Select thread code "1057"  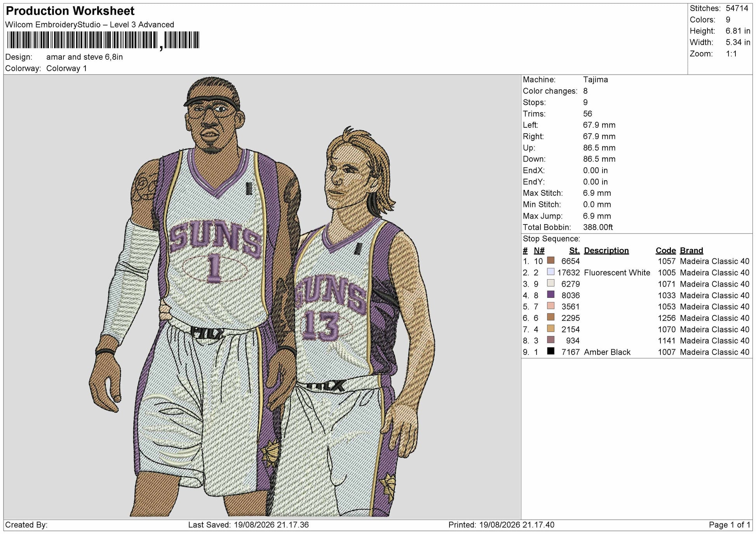coord(667,261)
